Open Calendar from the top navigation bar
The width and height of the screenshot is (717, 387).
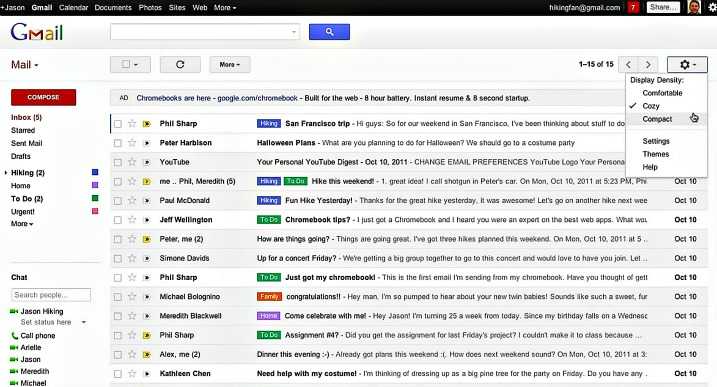(73, 8)
